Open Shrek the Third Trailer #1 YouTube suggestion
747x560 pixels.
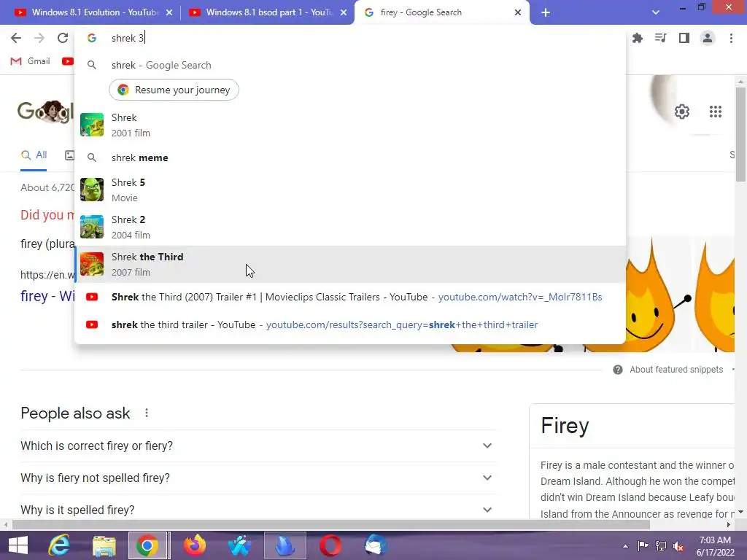(x=350, y=297)
